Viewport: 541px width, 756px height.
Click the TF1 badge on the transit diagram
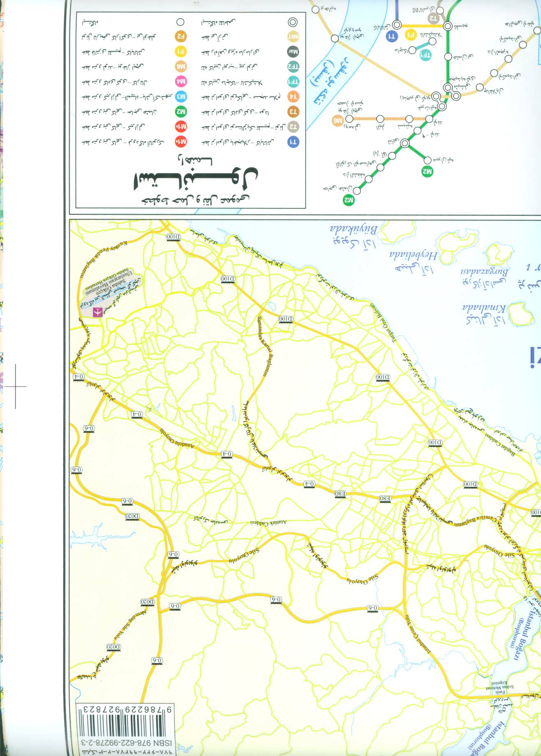(x=425, y=55)
